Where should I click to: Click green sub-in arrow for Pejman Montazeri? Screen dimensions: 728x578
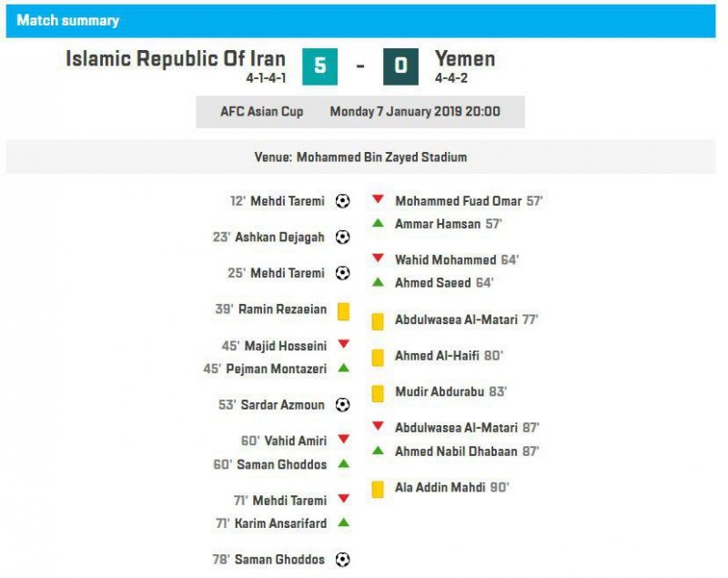point(344,368)
